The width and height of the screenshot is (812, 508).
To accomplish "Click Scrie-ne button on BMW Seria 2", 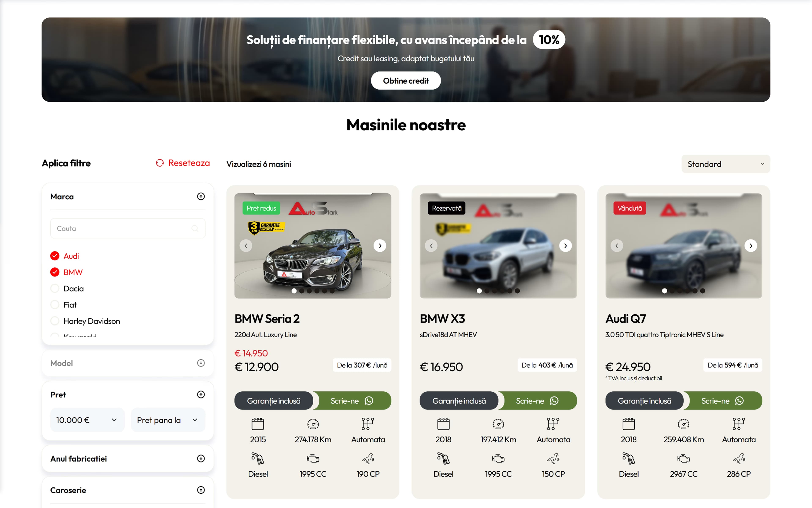I will [x=352, y=400].
